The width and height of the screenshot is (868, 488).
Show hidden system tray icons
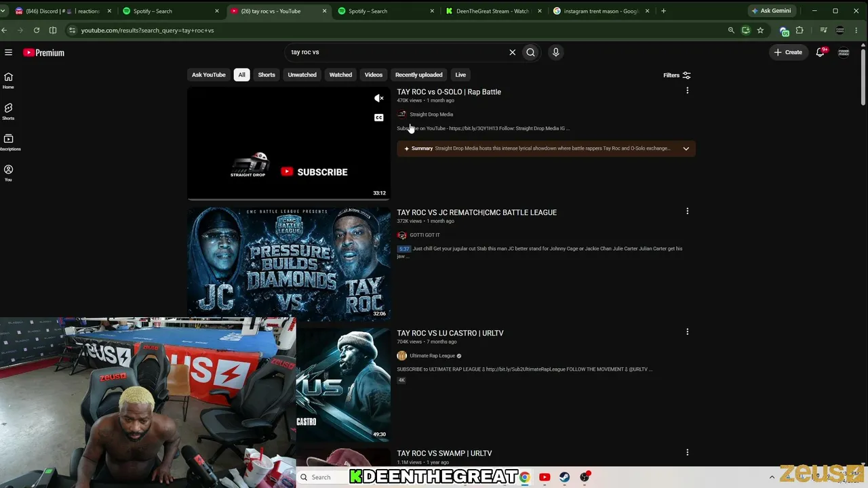coord(772,477)
